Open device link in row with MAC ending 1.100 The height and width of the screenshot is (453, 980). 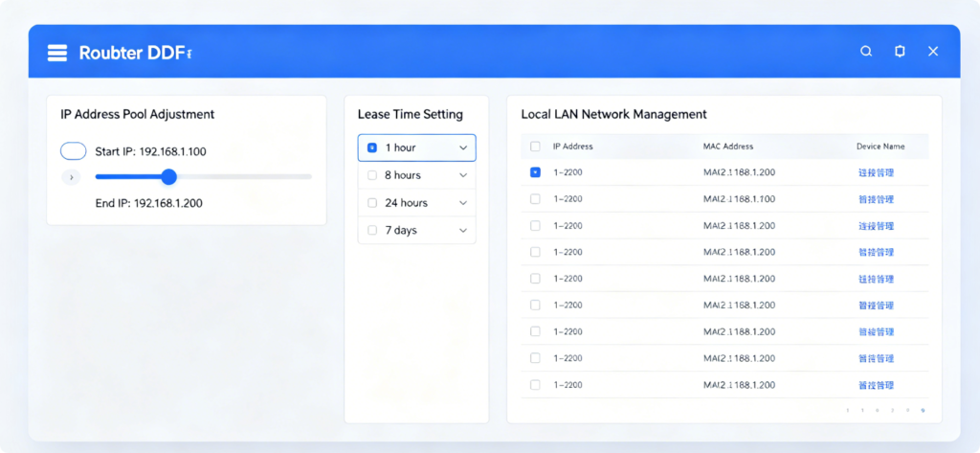click(x=877, y=199)
